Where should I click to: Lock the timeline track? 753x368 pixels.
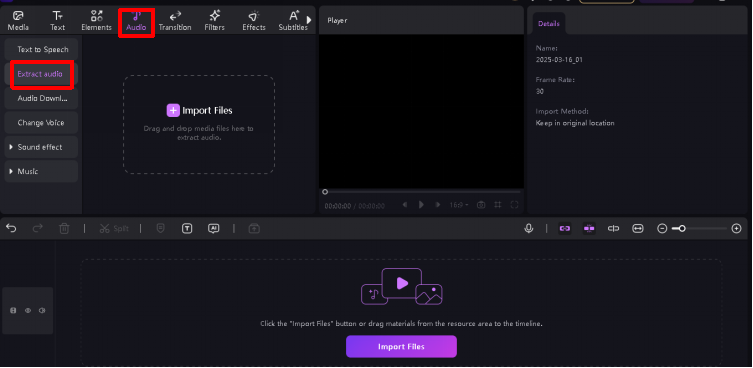[13, 311]
